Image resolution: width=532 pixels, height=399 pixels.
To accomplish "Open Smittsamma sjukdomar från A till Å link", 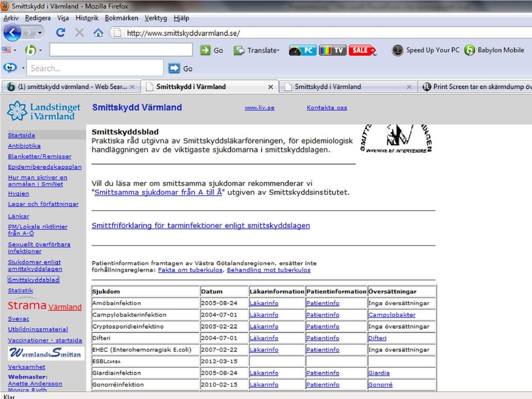I will [158, 192].
